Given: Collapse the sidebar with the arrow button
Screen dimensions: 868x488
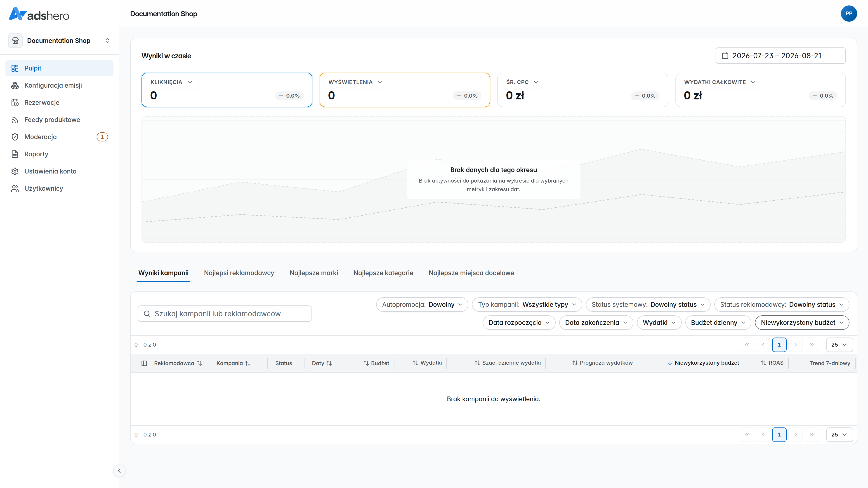Looking at the screenshot, I should point(119,471).
